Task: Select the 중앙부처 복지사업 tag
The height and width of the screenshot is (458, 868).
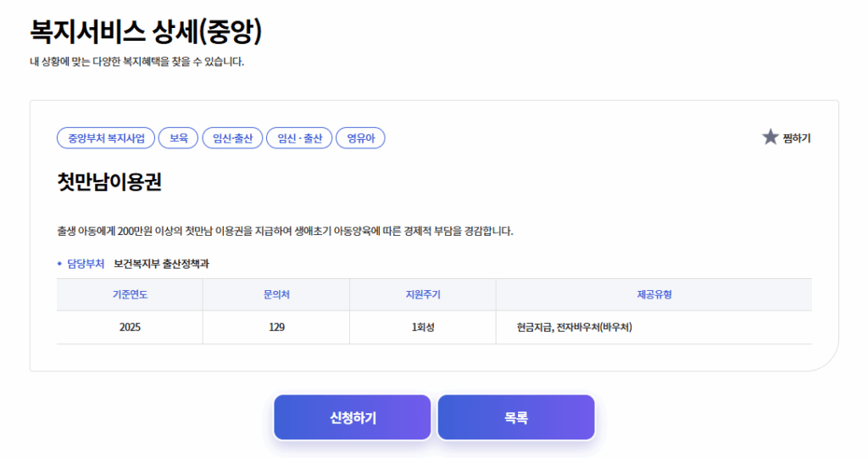Action: [x=106, y=138]
